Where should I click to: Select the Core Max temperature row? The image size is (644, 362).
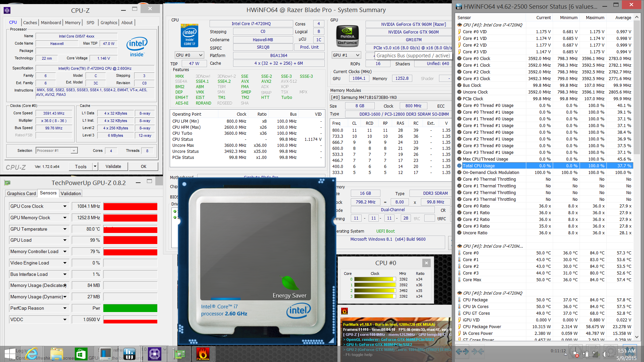(x=545, y=280)
